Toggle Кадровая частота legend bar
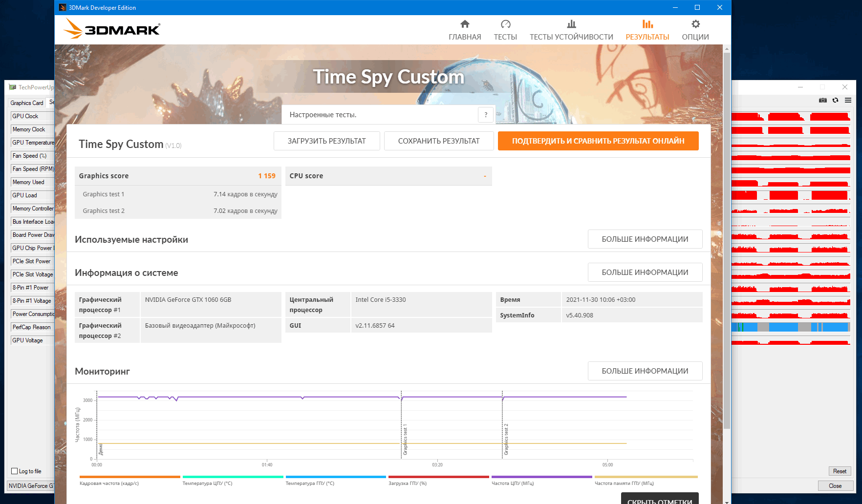Image resolution: width=862 pixels, height=504 pixels. point(130,477)
